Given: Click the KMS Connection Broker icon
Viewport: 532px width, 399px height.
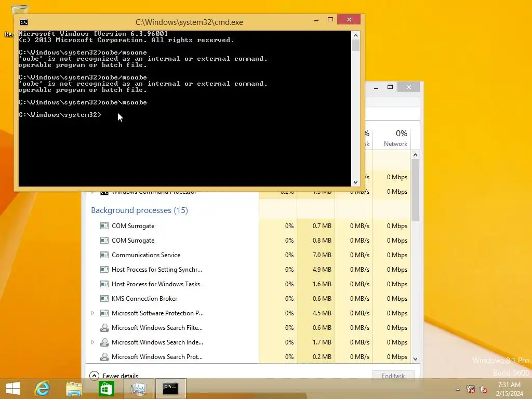Looking at the screenshot, I should pyautogui.click(x=104, y=299).
